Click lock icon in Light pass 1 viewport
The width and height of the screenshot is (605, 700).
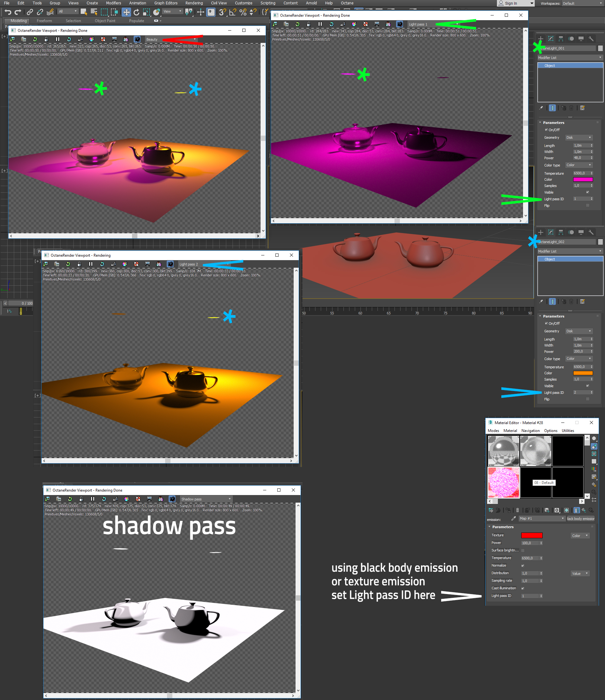pos(308,24)
